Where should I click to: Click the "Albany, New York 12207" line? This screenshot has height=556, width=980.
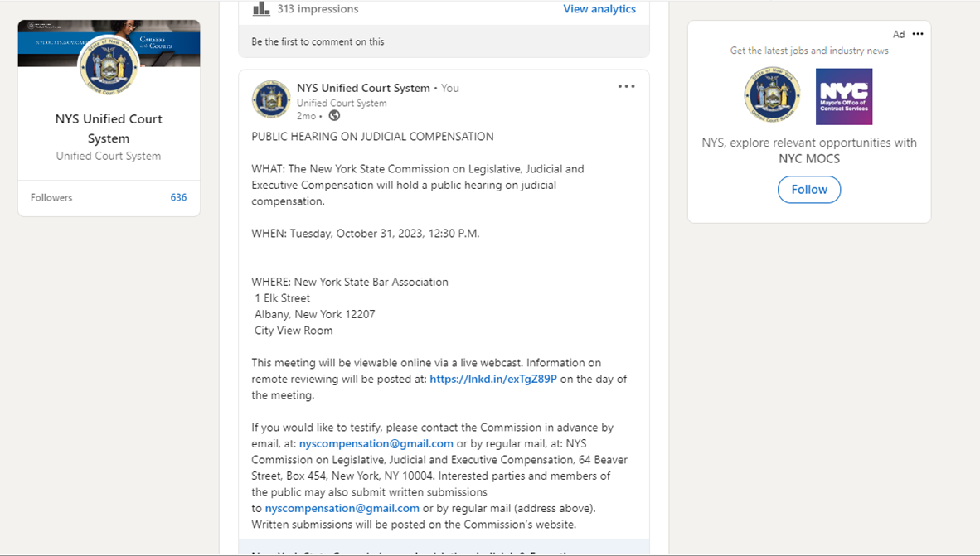tap(314, 314)
